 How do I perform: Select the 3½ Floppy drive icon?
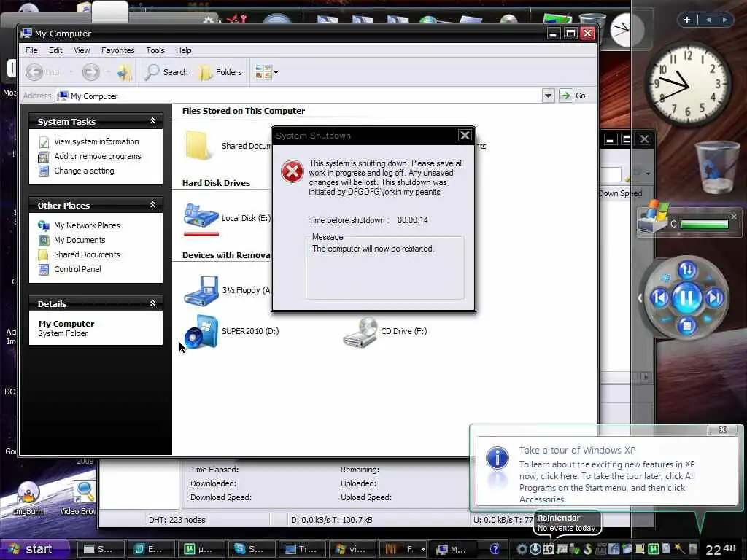[201, 290]
